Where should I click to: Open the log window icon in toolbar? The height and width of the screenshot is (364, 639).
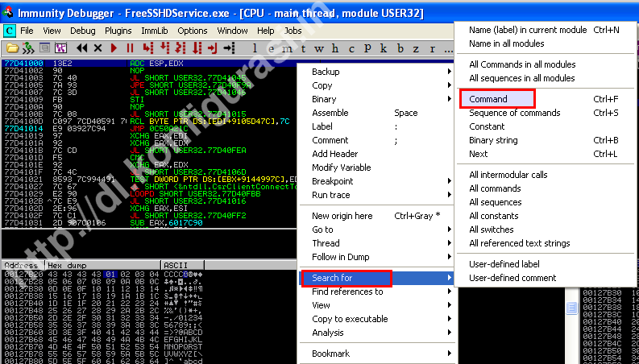[45, 48]
